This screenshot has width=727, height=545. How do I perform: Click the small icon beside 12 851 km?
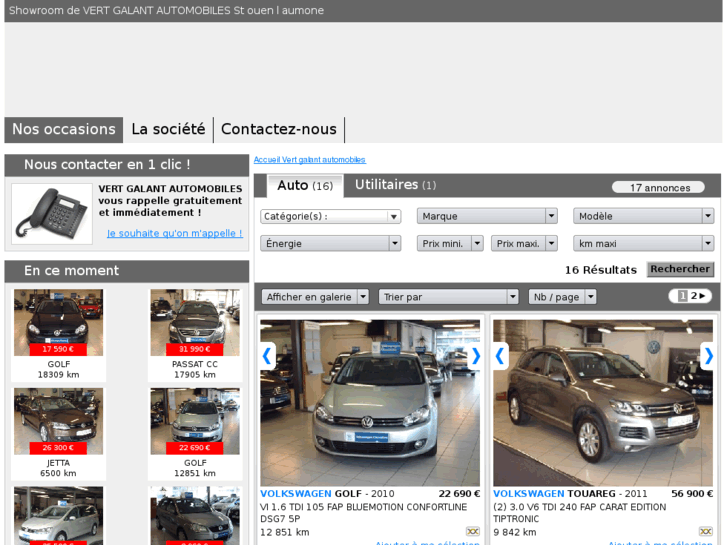[x=472, y=532]
